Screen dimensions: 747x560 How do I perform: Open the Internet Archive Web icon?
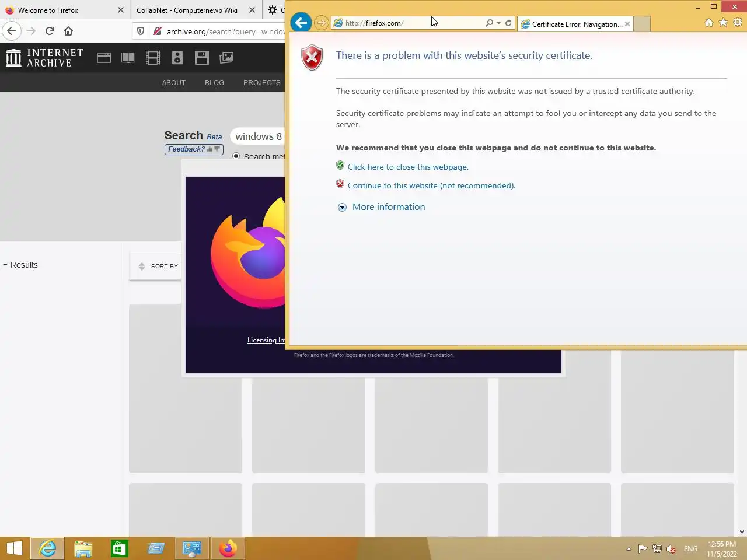pos(104,57)
